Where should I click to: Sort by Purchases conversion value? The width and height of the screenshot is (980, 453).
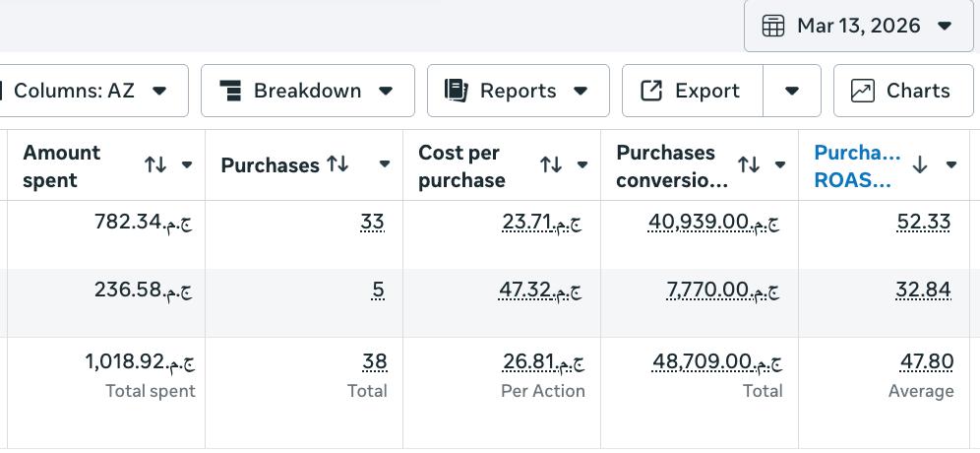click(x=749, y=164)
